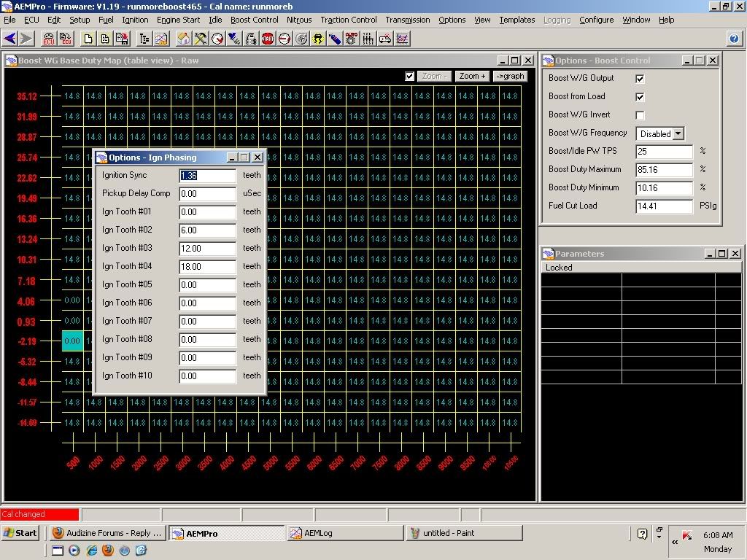Enable the Boost W/G Invert checkbox
747x560 pixels.
click(x=640, y=115)
